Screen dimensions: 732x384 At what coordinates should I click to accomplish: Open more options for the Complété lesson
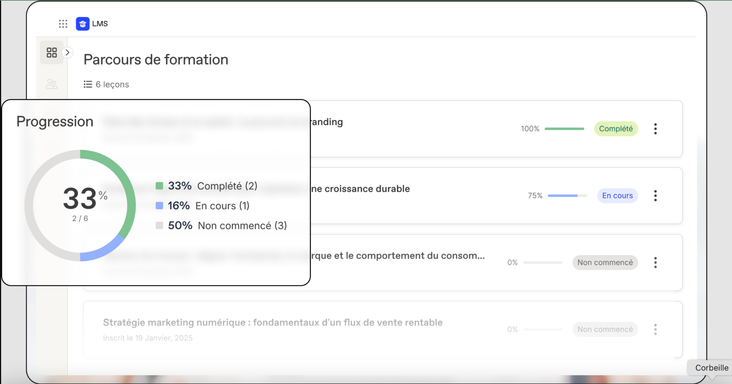pos(655,129)
